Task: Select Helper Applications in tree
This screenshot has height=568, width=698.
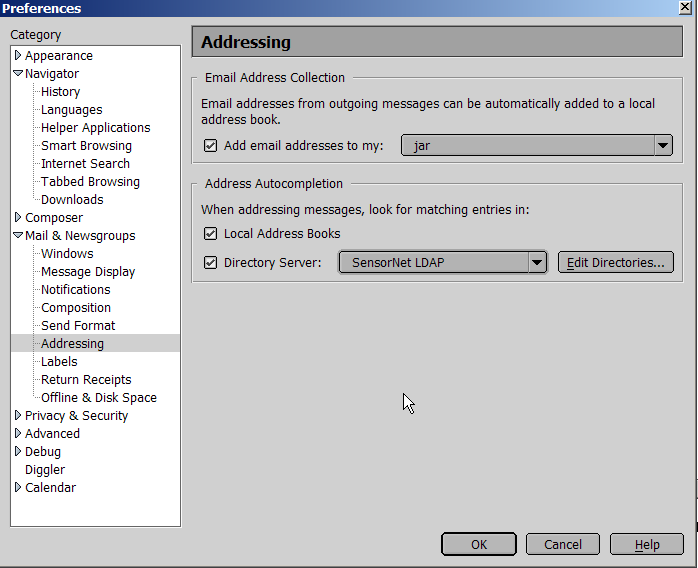Action: [96, 128]
